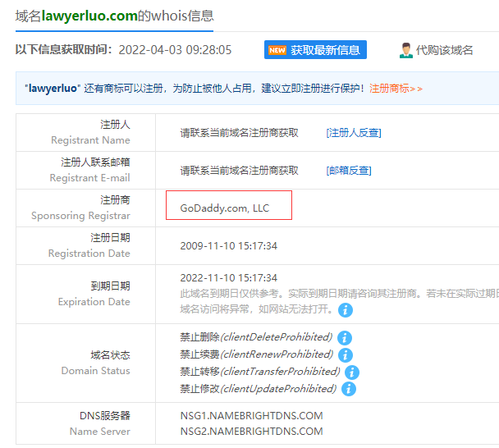Click the [注册人反查] reverse lookup link

point(353,133)
